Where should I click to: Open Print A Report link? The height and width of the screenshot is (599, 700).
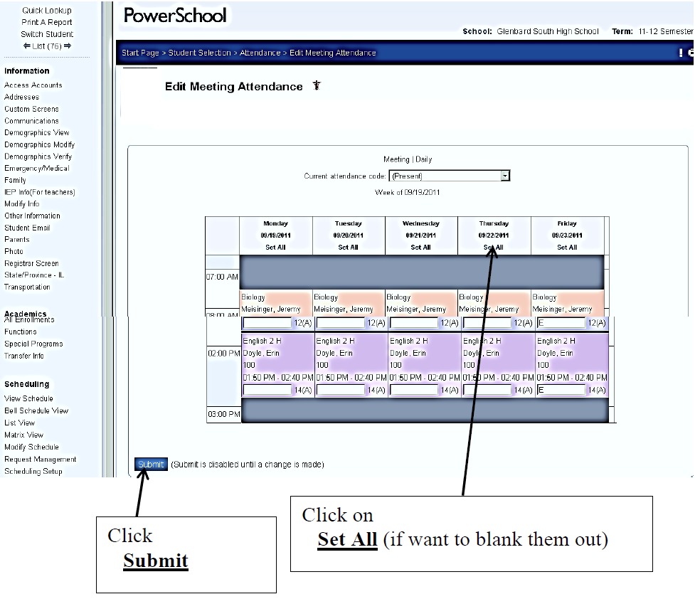[x=47, y=22]
